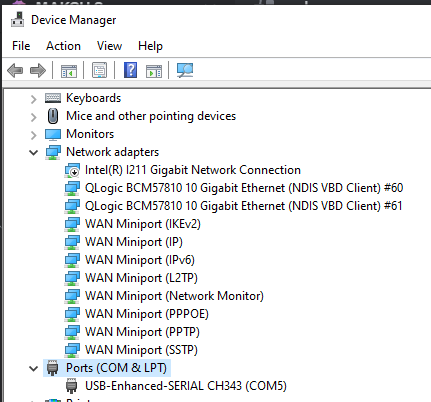Scan for hardware changes icon

pos(185,70)
